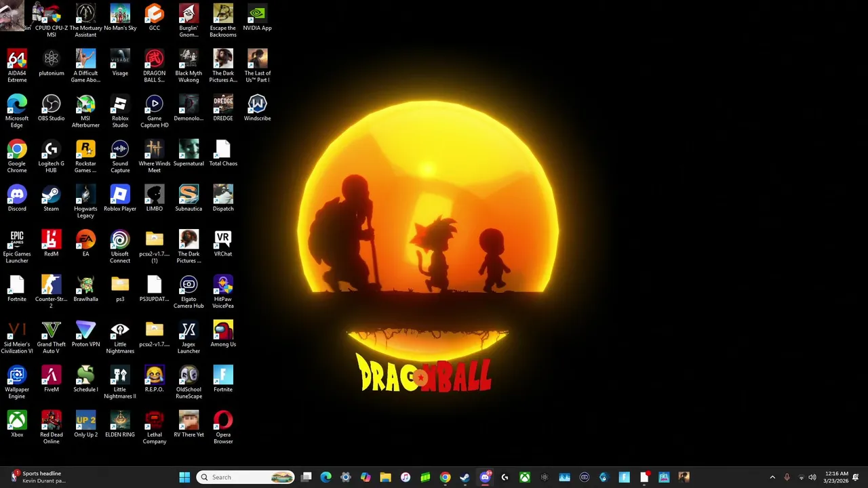This screenshot has height=488, width=868.
Task: Select the Google Chrome desktop shortcut
Action: click(17, 157)
